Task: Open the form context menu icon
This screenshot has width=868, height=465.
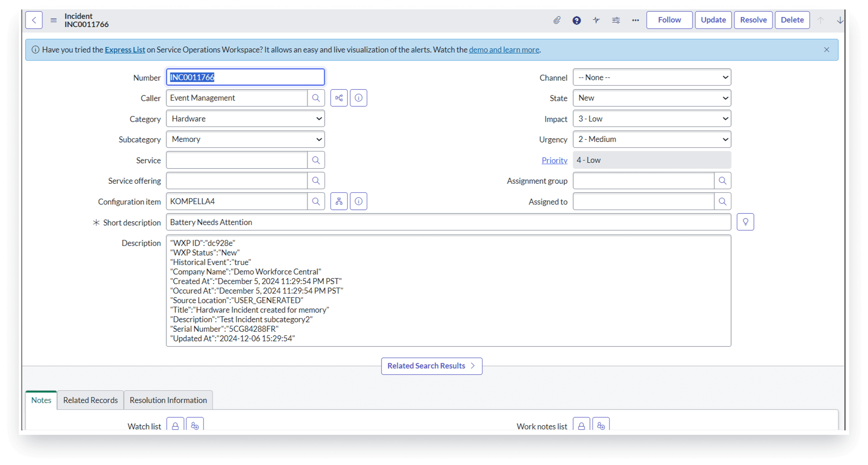Action: tap(54, 20)
